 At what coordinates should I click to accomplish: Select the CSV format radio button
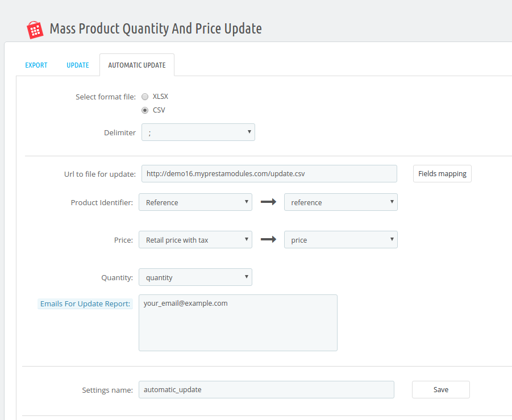pos(145,110)
